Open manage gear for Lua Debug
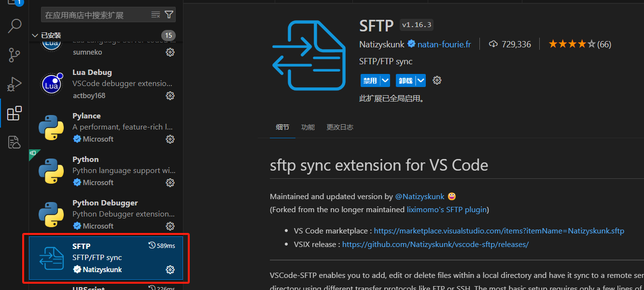Viewport: 644px width, 290px height. tap(170, 96)
